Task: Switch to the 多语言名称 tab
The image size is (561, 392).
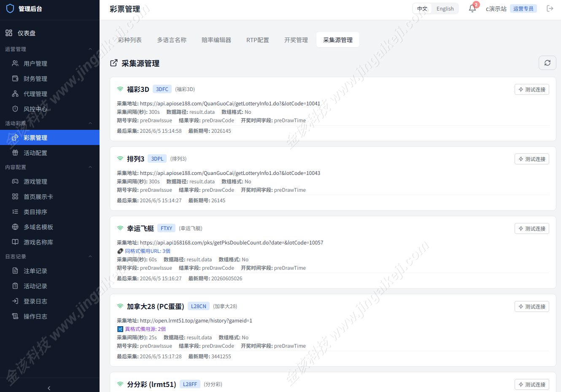Action: 172,40
